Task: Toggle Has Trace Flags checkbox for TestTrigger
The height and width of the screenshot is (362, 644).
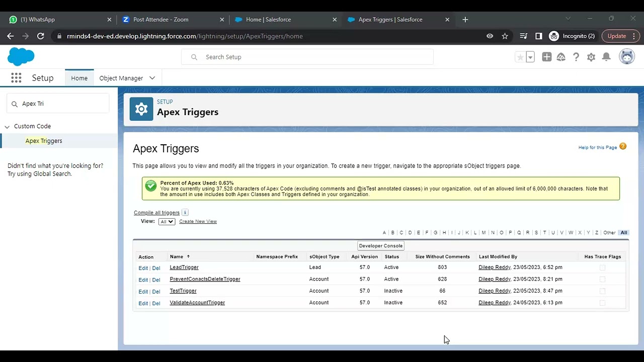Action: (x=602, y=291)
